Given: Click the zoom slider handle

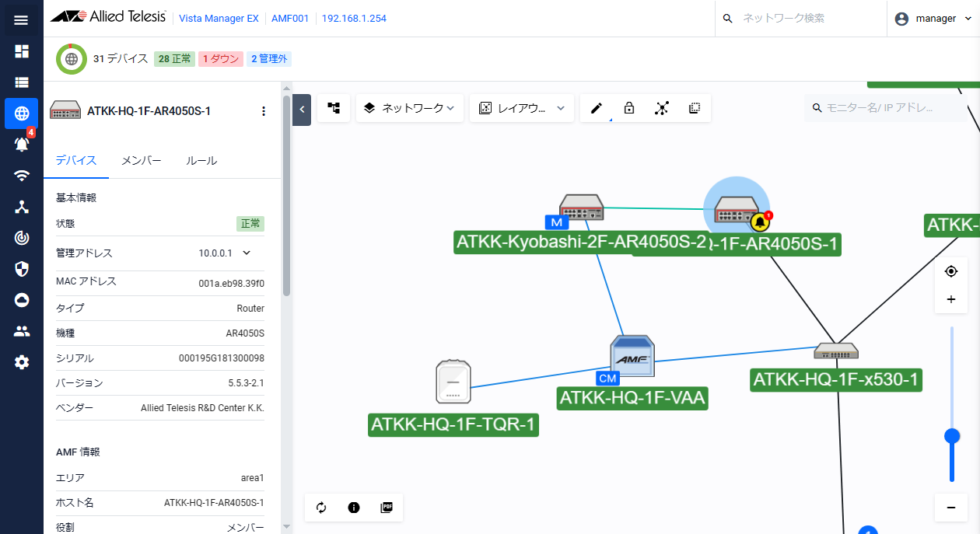Looking at the screenshot, I should point(951,436).
